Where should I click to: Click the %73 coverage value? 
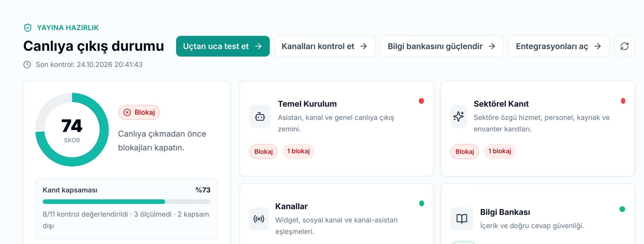(203, 190)
